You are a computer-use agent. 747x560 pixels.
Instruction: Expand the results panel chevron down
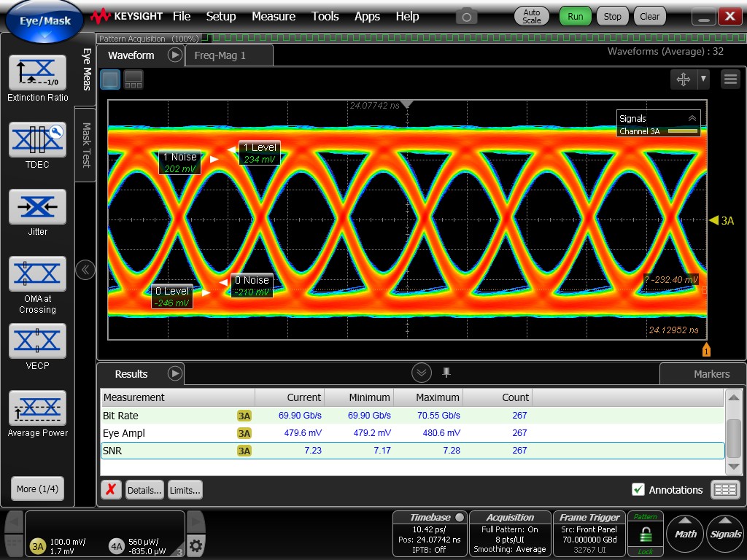tap(422, 373)
